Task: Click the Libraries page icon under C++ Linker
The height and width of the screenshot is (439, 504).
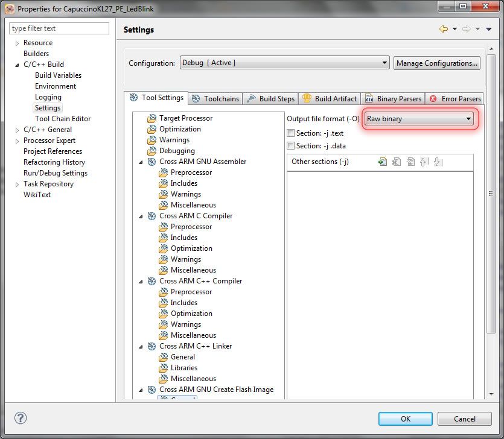Action: (x=164, y=368)
